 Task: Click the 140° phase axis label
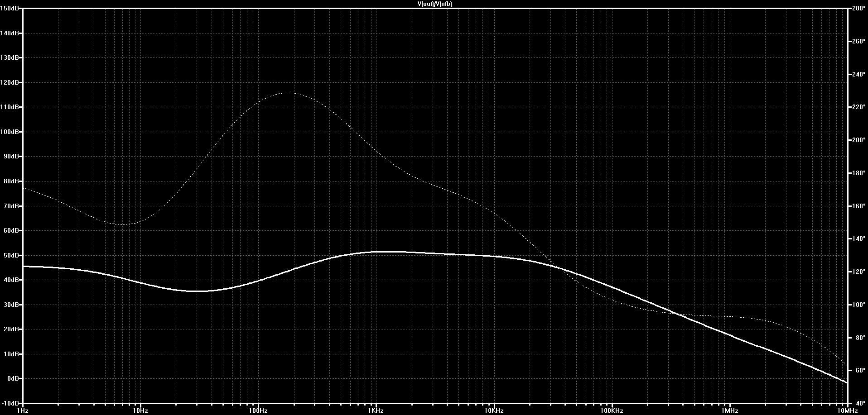tap(858, 239)
